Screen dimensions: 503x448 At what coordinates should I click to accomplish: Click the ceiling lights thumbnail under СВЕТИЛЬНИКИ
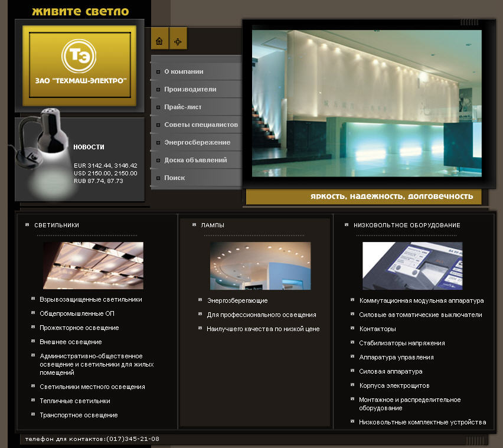pos(93,266)
